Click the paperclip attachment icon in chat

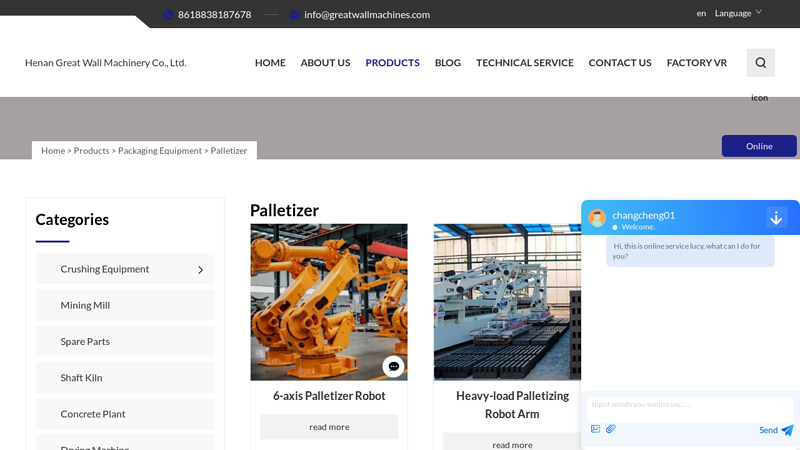pyautogui.click(x=611, y=429)
